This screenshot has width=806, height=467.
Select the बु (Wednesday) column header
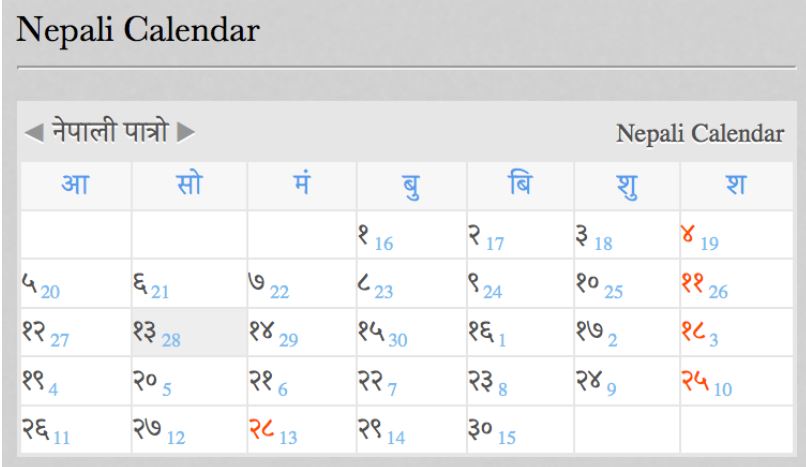[x=411, y=185]
